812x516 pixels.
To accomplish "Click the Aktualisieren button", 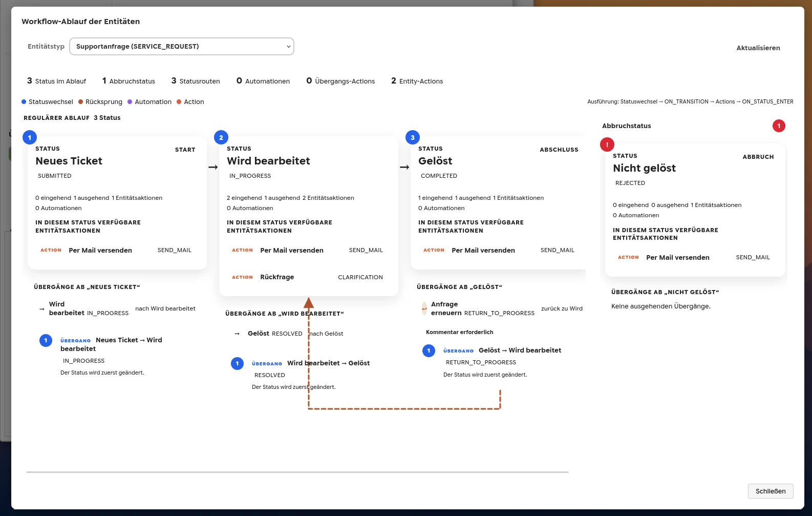I will click(x=758, y=48).
